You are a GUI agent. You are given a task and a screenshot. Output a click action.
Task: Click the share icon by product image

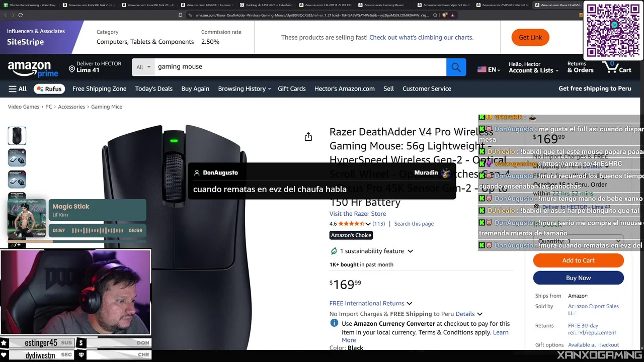308,137
